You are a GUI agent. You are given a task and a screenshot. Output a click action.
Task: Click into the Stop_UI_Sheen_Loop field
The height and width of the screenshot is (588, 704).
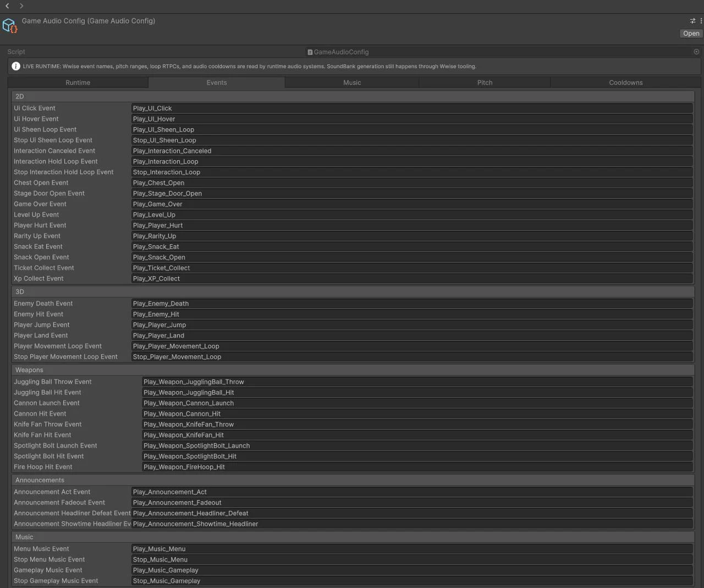coord(412,140)
